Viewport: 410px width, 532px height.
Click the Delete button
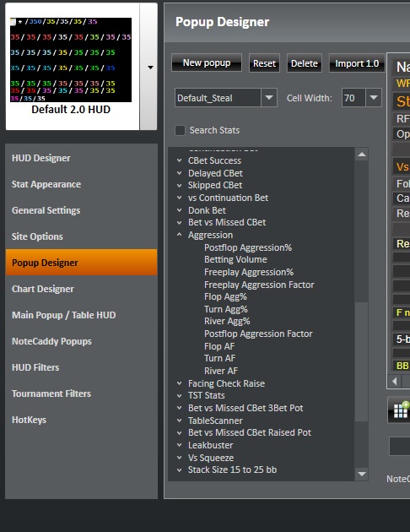point(305,63)
